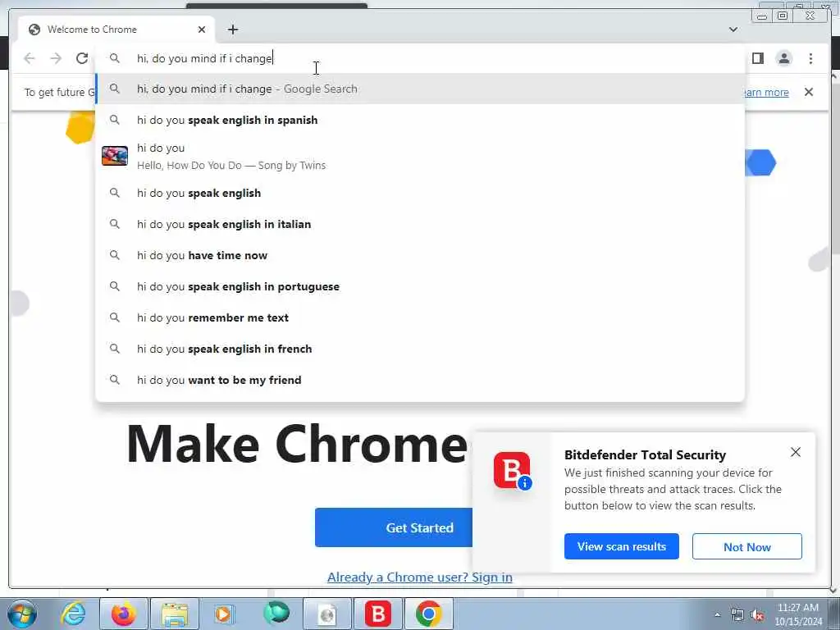This screenshot has height=630, width=840.
Task: Select 'hi do you speak english in french'
Action: 420,349
